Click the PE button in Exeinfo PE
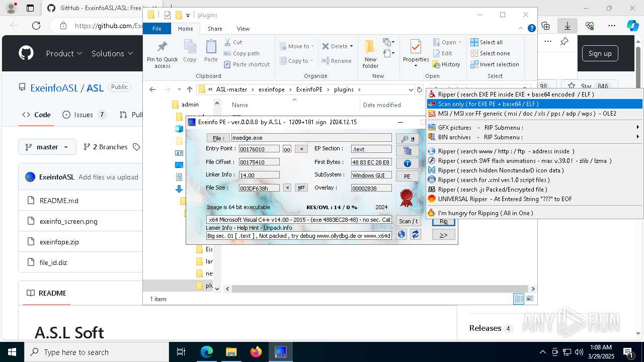Viewport: 644px width, 362px height. pos(407,176)
